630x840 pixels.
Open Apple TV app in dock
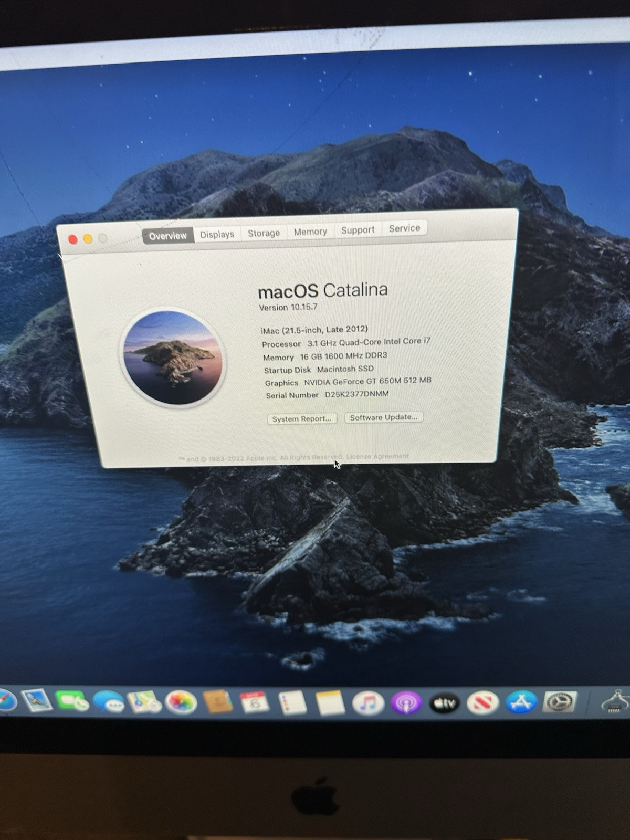(444, 703)
